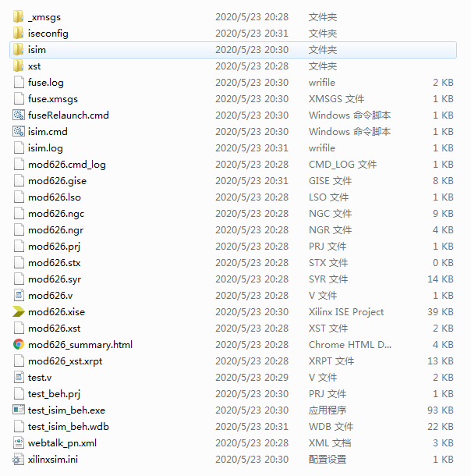
Task: Click the fuse.xmsgs file icon
Action: pyautogui.click(x=19, y=98)
